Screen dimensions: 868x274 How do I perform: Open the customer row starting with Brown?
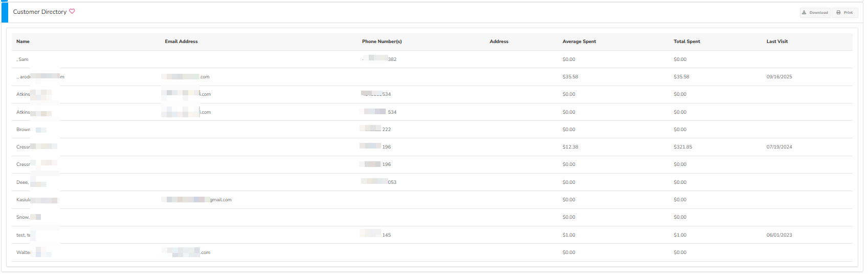coord(24,130)
